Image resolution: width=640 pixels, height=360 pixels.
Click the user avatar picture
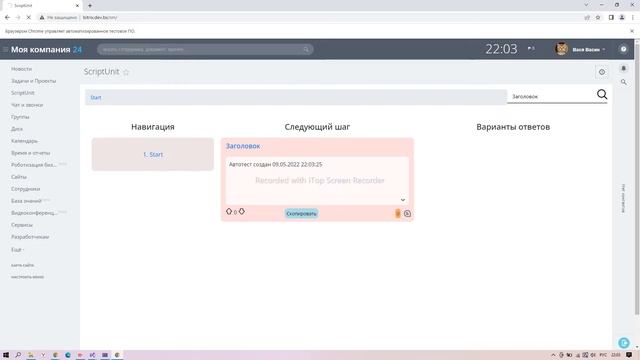click(x=561, y=49)
